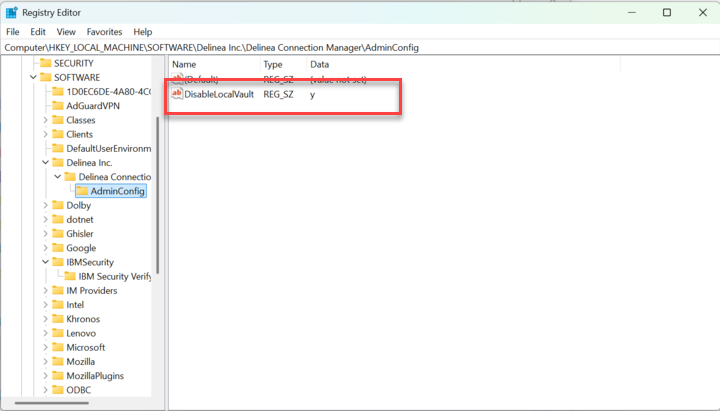Click the AdGuardVPN folder icon
Screen dimensions: 720x411
57,106
